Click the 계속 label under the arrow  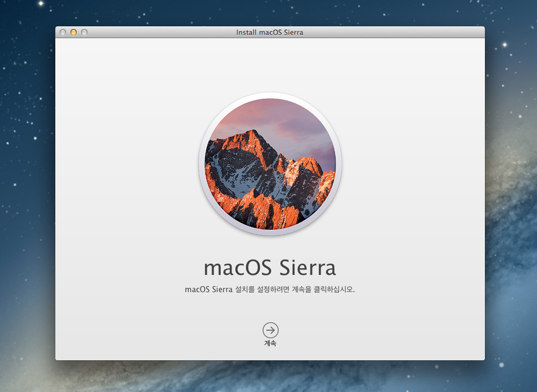coord(270,343)
